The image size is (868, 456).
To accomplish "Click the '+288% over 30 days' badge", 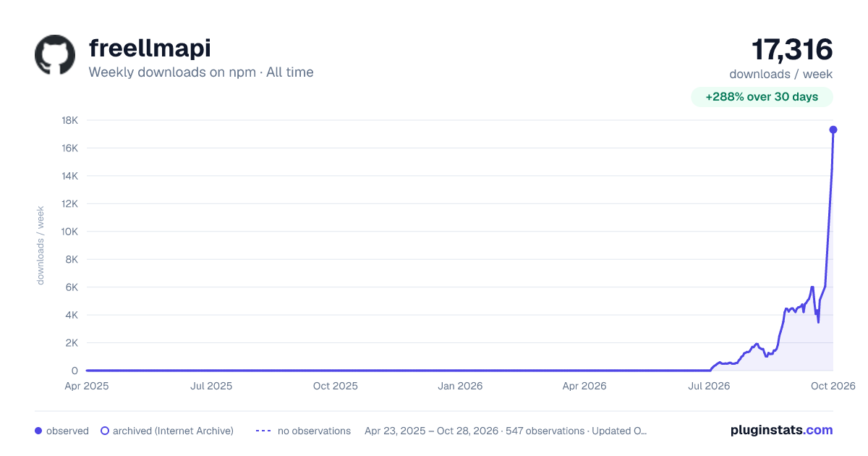I will click(762, 97).
